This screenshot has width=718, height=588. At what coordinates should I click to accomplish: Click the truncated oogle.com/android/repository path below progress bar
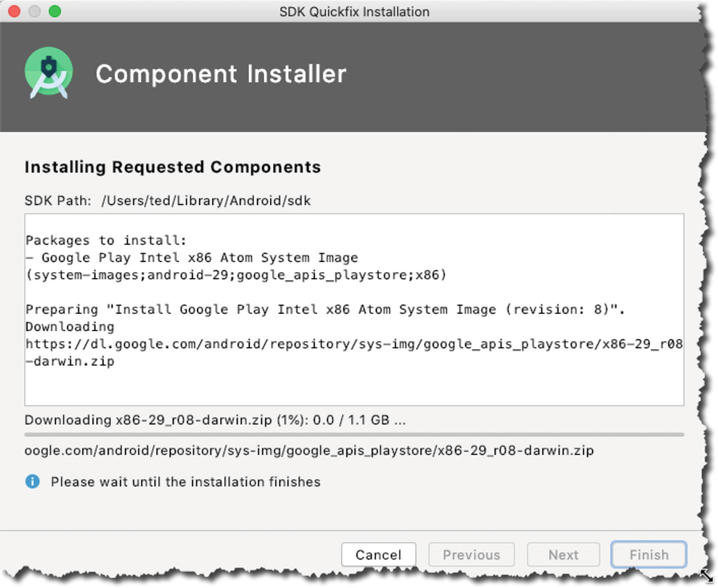pos(309,451)
